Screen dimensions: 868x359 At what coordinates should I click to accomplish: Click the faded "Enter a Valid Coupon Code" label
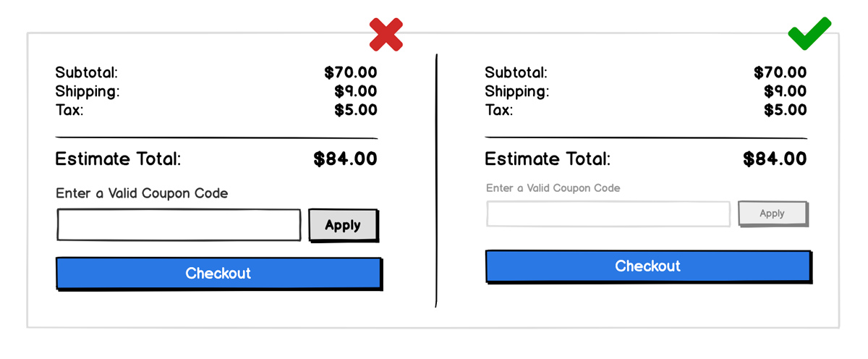point(553,188)
